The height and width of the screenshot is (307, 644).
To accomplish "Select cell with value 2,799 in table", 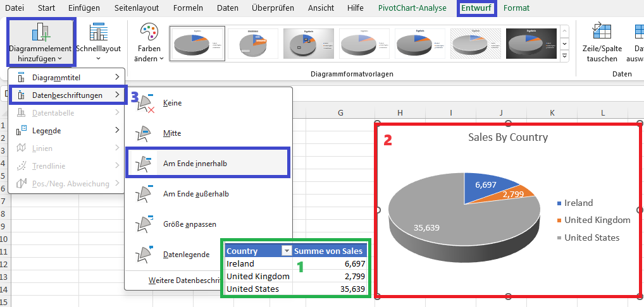I will coord(330,276).
